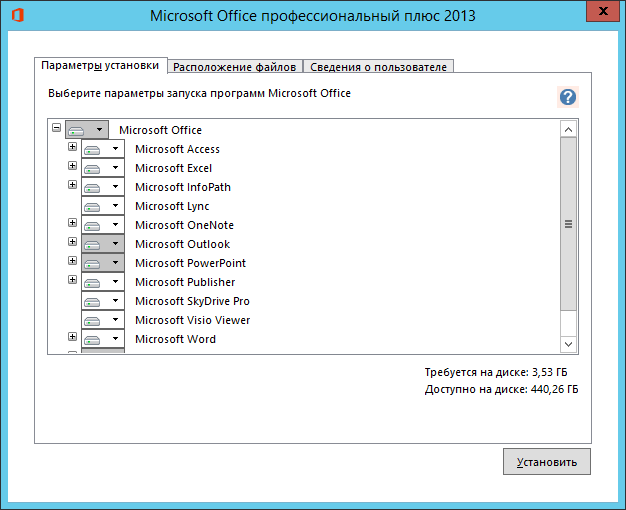Click the Требуется на диске: 3,53 ГБ text
The width and height of the screenshot is (626, 510).
click(496, 372)
